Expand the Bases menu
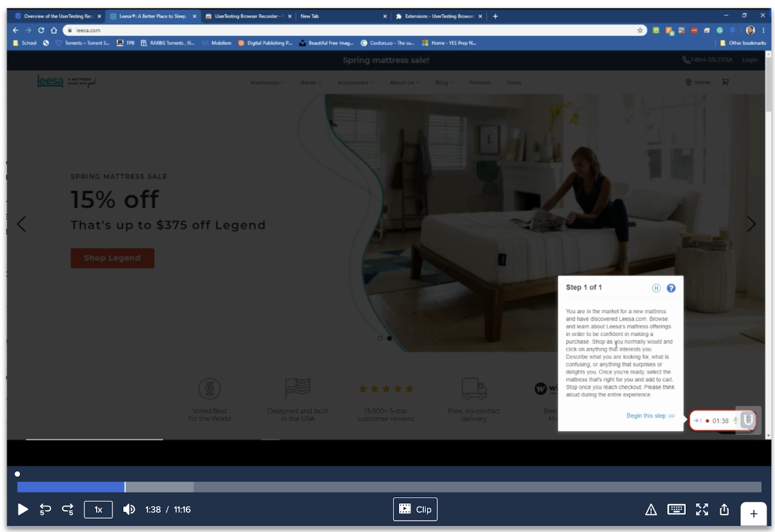The height and width of the screenshot is (532, 775). tap(311, 83)
